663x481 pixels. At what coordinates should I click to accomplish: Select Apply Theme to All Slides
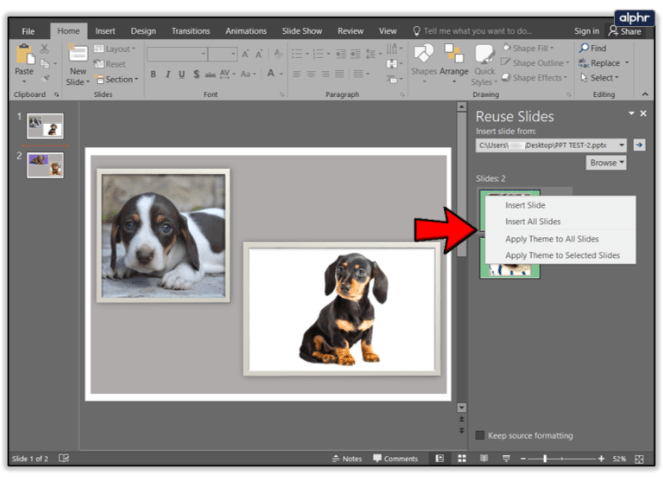[x=552, y=239]
